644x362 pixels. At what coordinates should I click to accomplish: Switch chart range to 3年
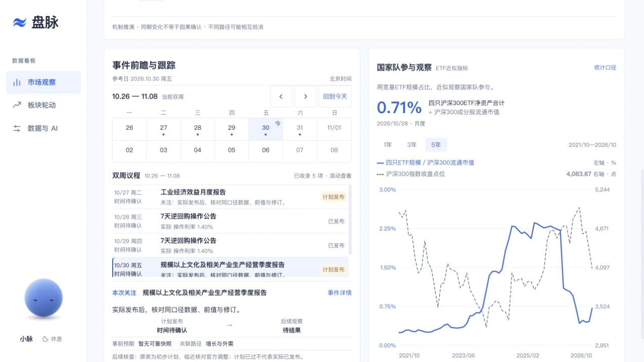tap(412, 145)
